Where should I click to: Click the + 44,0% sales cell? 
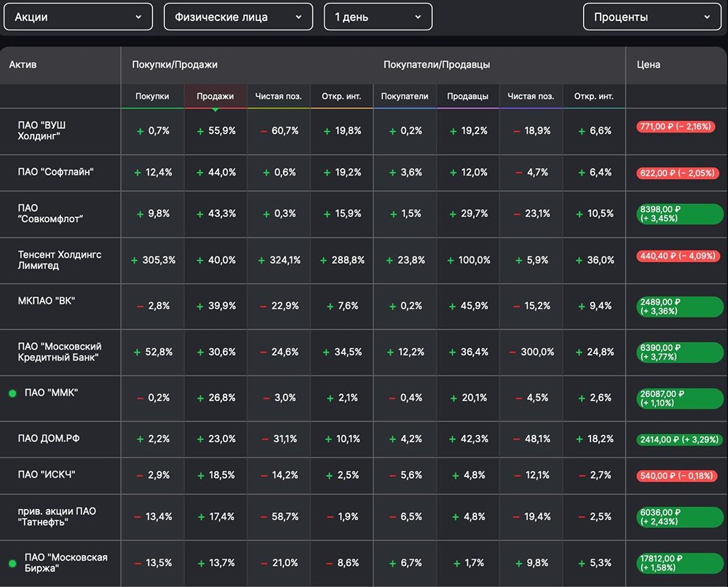pyautogui.click(x=216, y=173)
